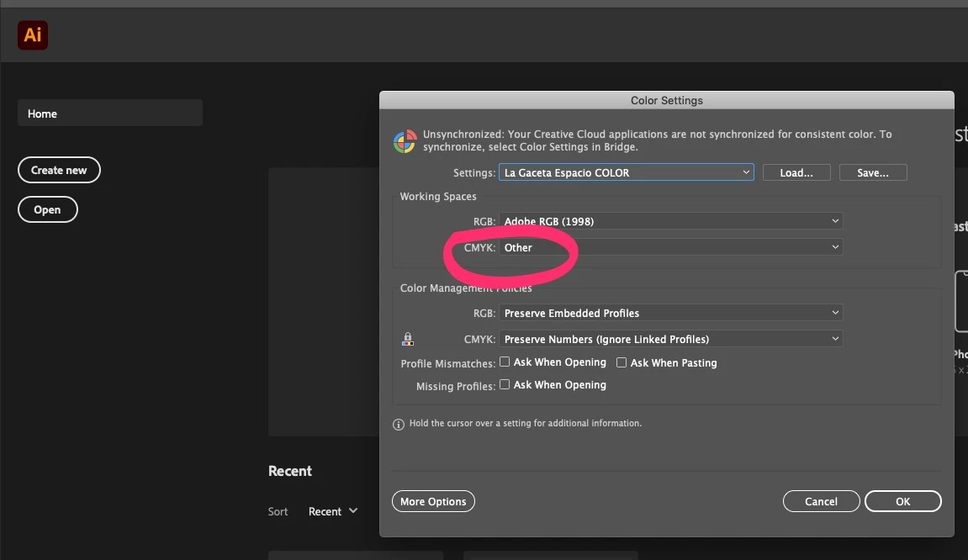Click the Working Spaces section label
Image resolution: width=968 pixels, height=560 pixels.
coord(438,197)
